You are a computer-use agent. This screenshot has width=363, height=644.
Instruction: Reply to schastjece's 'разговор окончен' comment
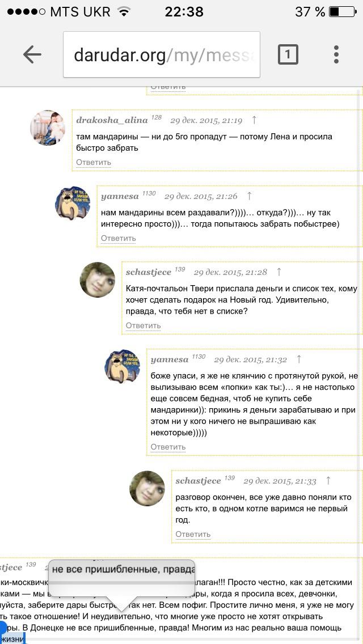[x=193, y=535]
